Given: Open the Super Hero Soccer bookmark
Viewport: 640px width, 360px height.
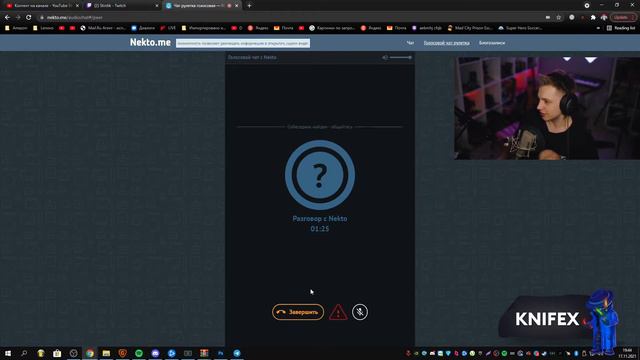Looking at the screenshot, I should coord(520,28).
